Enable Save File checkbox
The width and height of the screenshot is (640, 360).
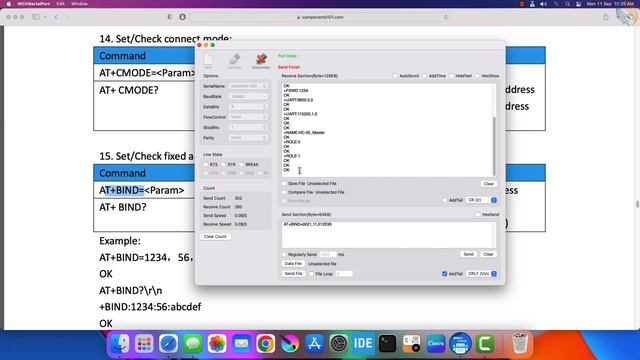tap(284, 184)
